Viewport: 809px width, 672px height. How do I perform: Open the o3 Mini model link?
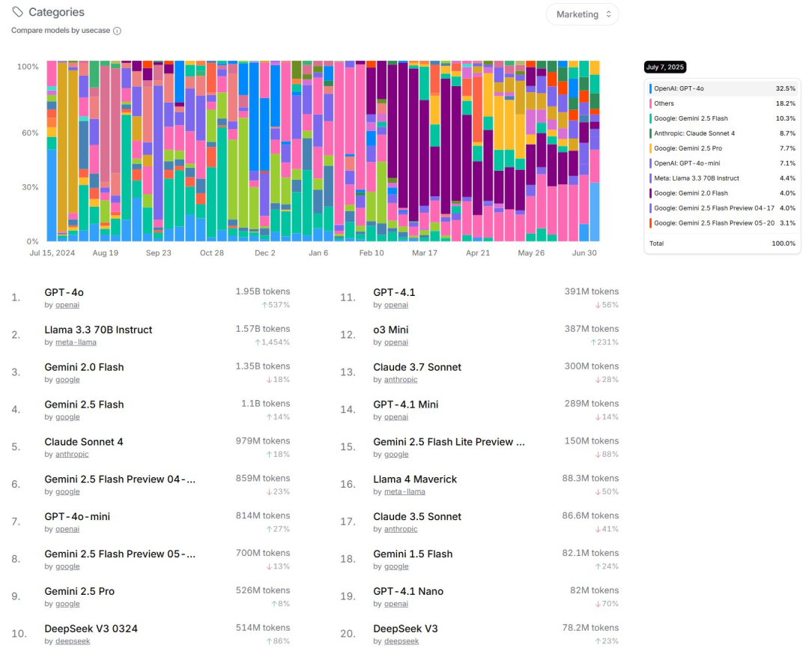391,330
